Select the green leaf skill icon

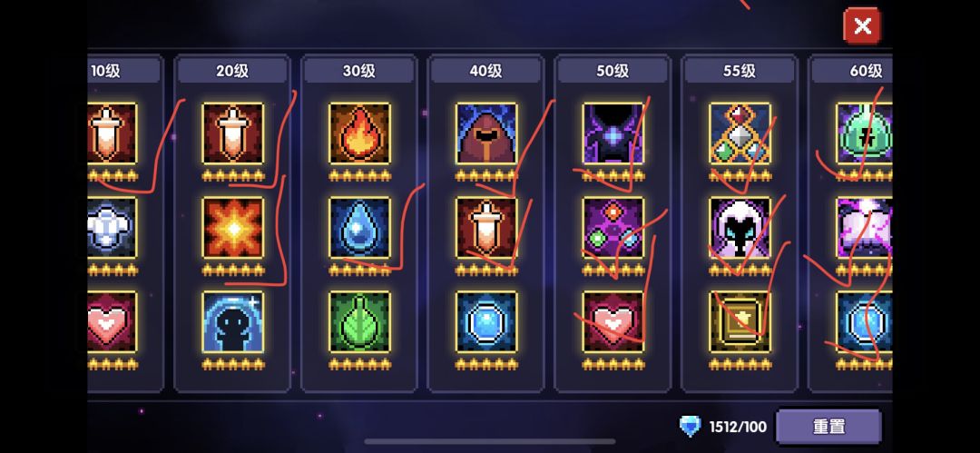[359, 321]
